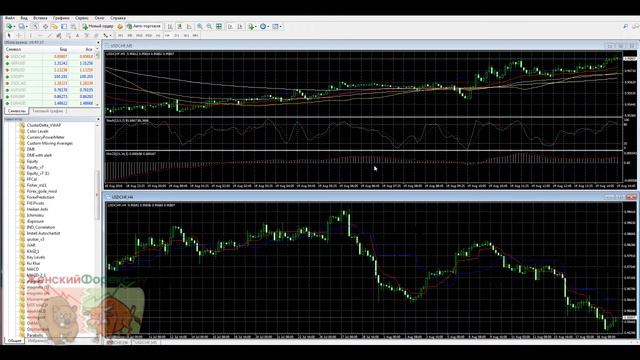Select the M1 timeframe
Viewport: 640px width, 360px height.
coord(120,36)
